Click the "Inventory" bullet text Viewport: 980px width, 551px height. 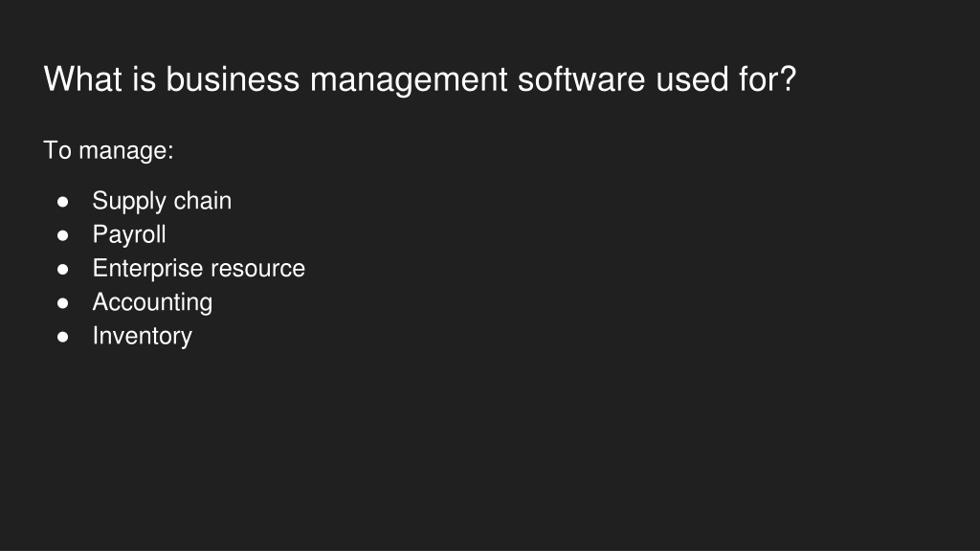(x=143, y=336)
